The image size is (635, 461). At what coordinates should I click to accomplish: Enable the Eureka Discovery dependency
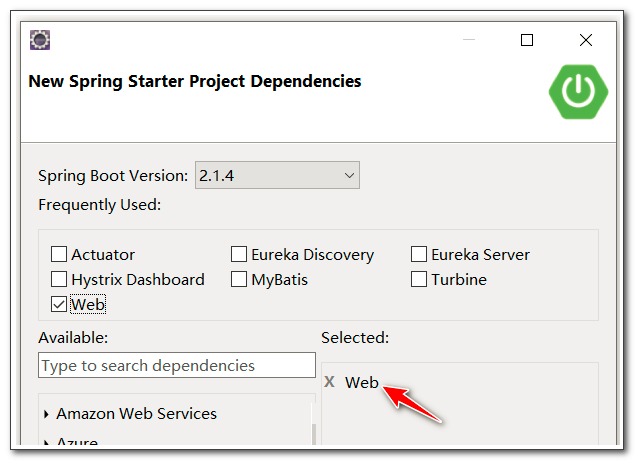tap(239, 254)
